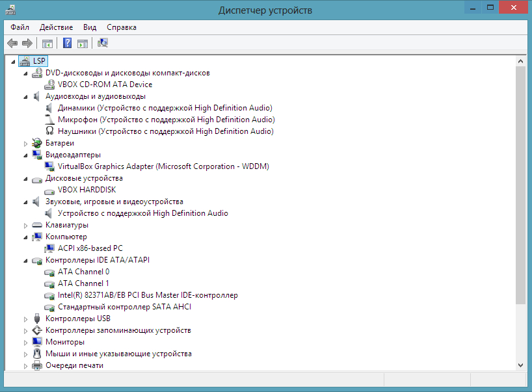Expand the Мониторы category

point(26,343)
